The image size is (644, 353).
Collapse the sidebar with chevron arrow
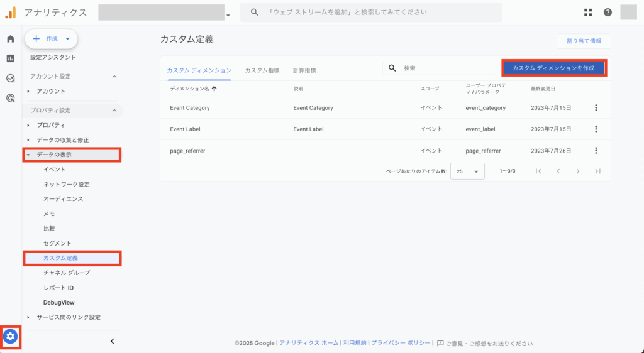point(112,341)
